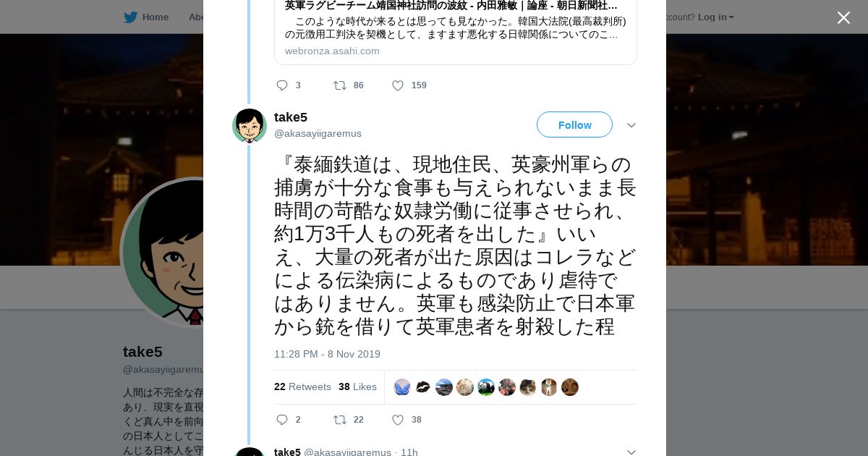Image resolution: width=868 pixels, height=456 pixels.
Task: Open the take5 tweet options chevron
Action: coord(631,125)
